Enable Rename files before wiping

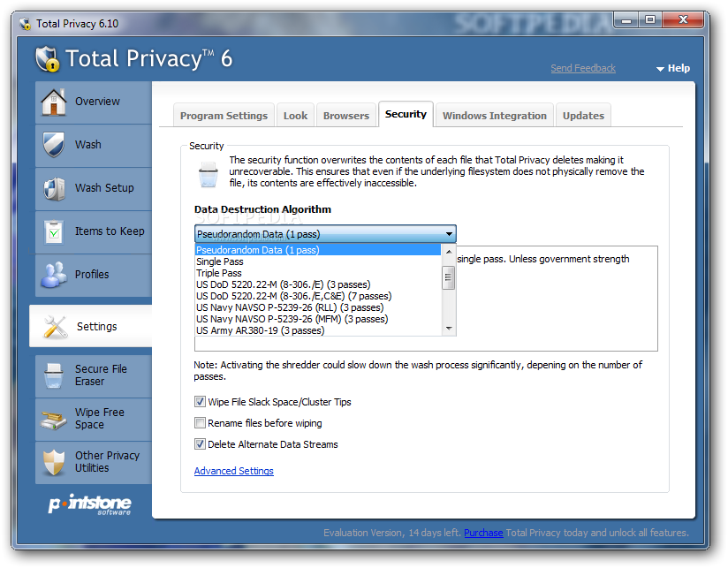200,423
